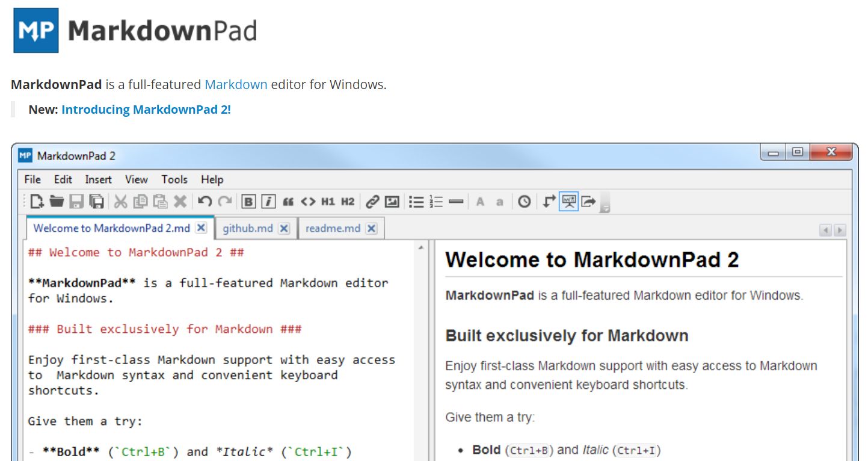Insert hyperlink using chain icon
868x461 pixels.
pos(372,202)
